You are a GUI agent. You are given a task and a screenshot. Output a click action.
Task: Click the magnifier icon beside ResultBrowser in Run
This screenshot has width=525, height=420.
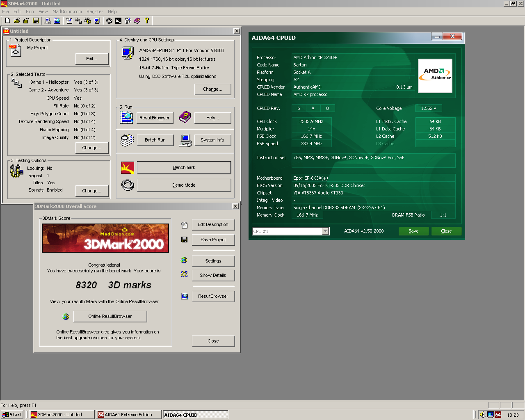click(126, 117)
